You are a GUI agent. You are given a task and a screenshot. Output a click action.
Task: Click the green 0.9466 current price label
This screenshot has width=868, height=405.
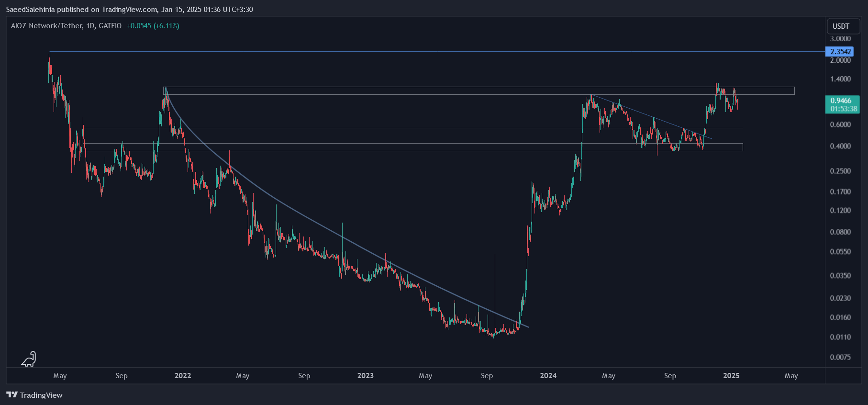click(x=843, y=104)
